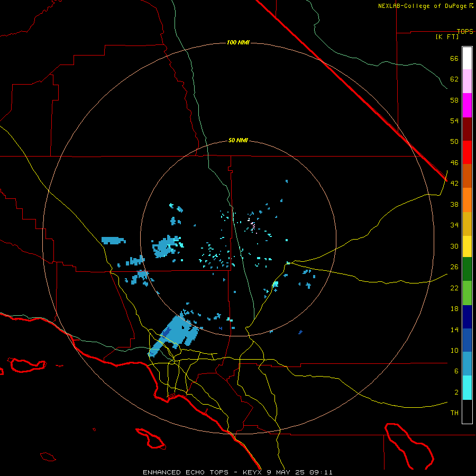Click the dark red swatch at 54 kft
The image size is (476, 476).
467,129
